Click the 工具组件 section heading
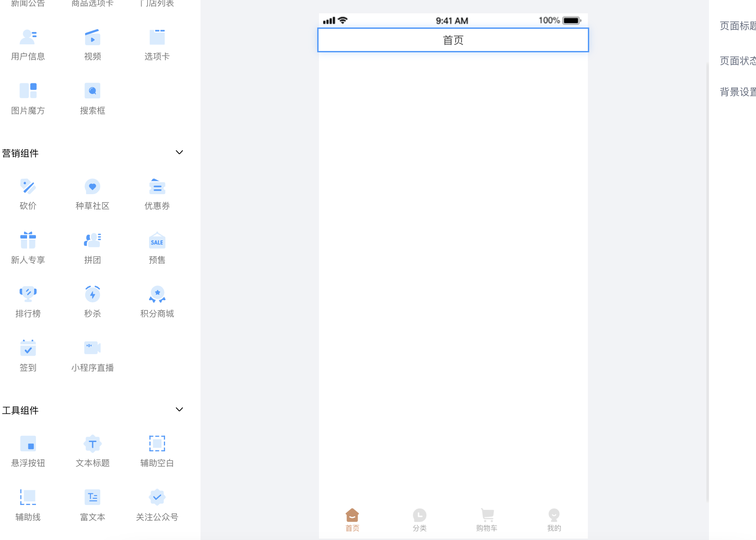Screen dimensions: 756x540 [x=20, y=410]
